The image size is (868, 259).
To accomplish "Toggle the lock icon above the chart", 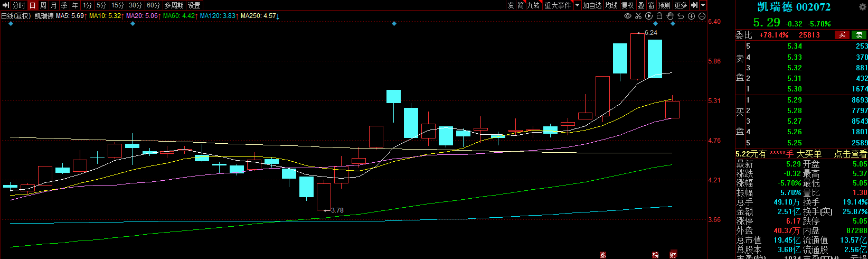I will tap(659, 16).
